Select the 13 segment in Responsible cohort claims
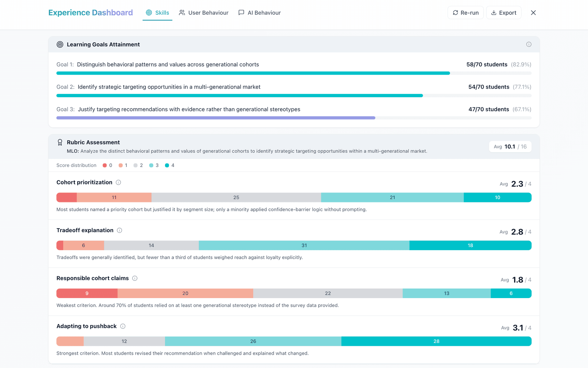Viewport: 588px width, 368px height. point(447,293)
